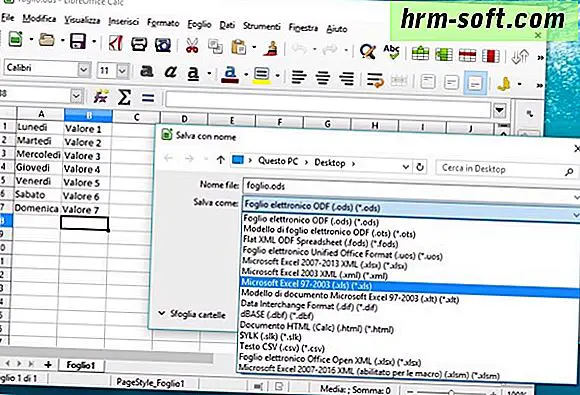The height and width of the screenshot is (395, 580).
Task: Click the Sum sigma icon
Action: (124, 98)
